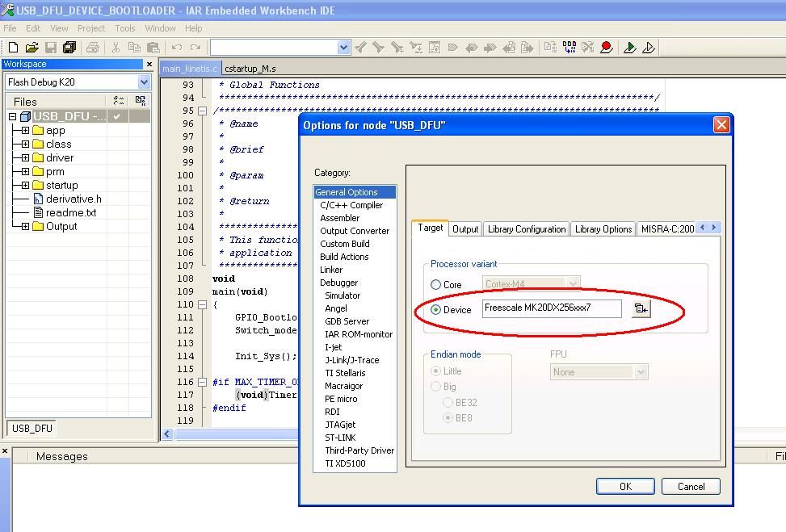786x532 pixels.
Task: Click the Cut scissors icon
Action: [116, 48]
